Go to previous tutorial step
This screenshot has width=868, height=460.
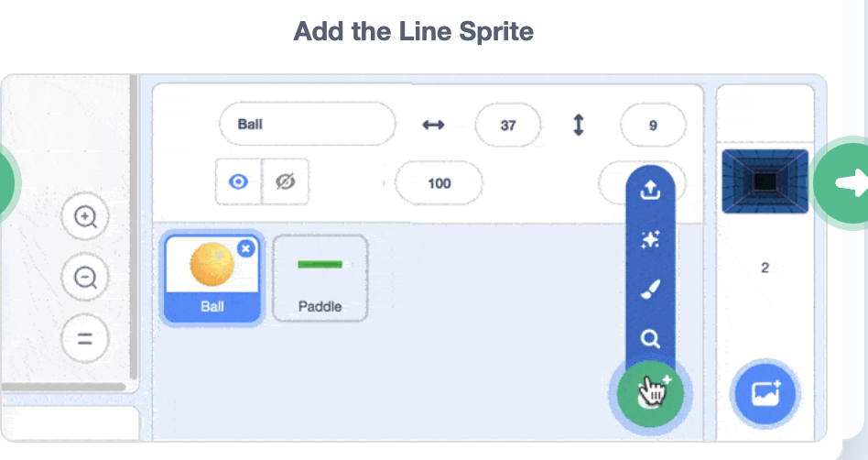(7, 183)
